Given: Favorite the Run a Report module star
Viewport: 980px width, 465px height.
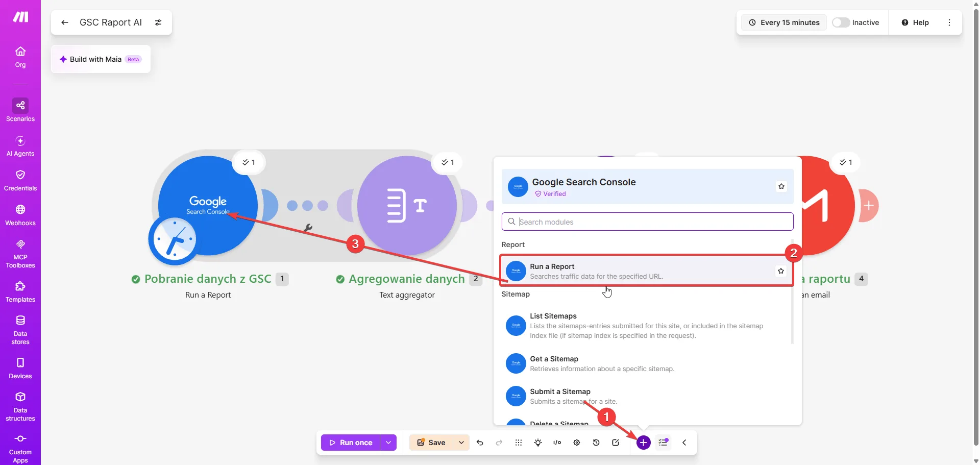Looking at the screenshot, I should 781,271.
